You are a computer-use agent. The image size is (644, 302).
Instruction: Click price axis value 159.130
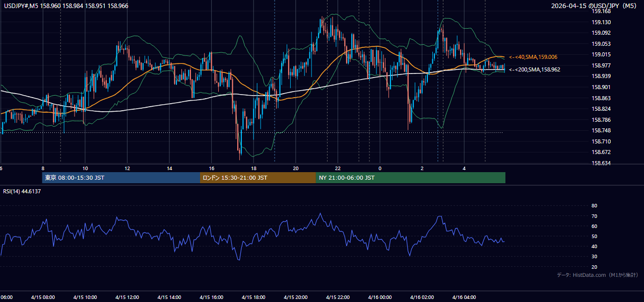[x=601, y=22]
